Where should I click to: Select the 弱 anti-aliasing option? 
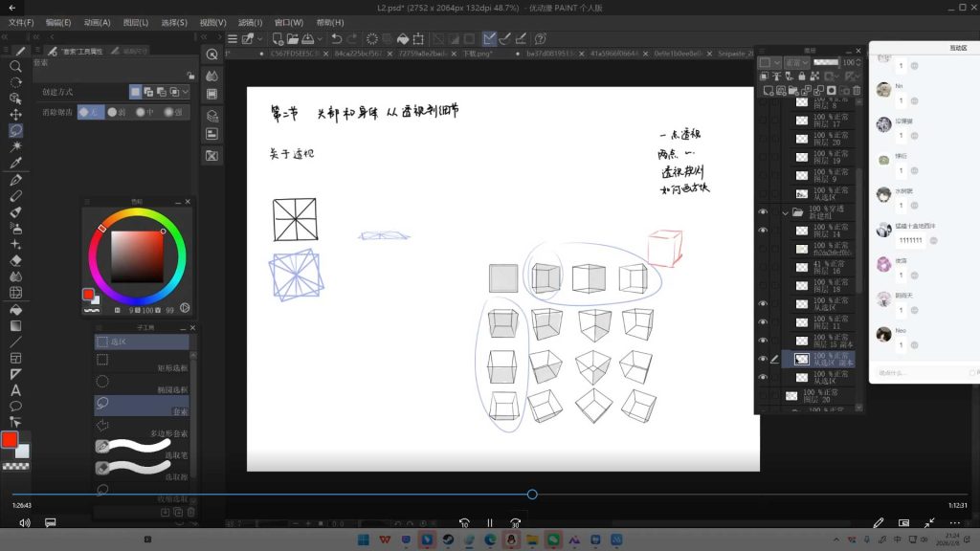point(117,112)
